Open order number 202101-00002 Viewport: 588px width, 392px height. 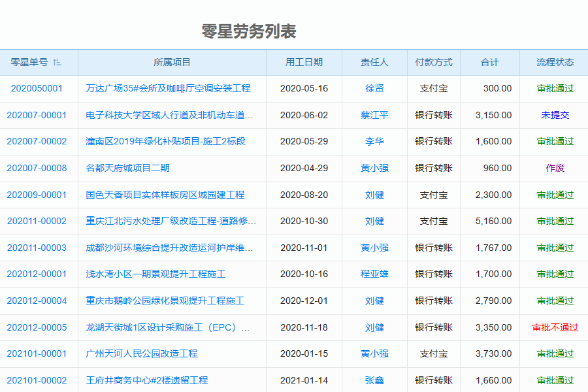(x=37, y=380)
